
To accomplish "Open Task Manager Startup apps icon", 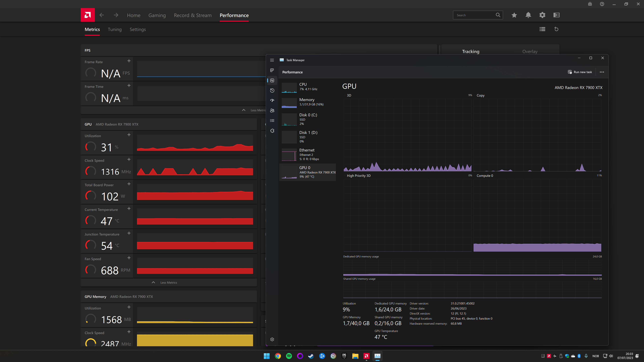I will click(x=272, y=100).
